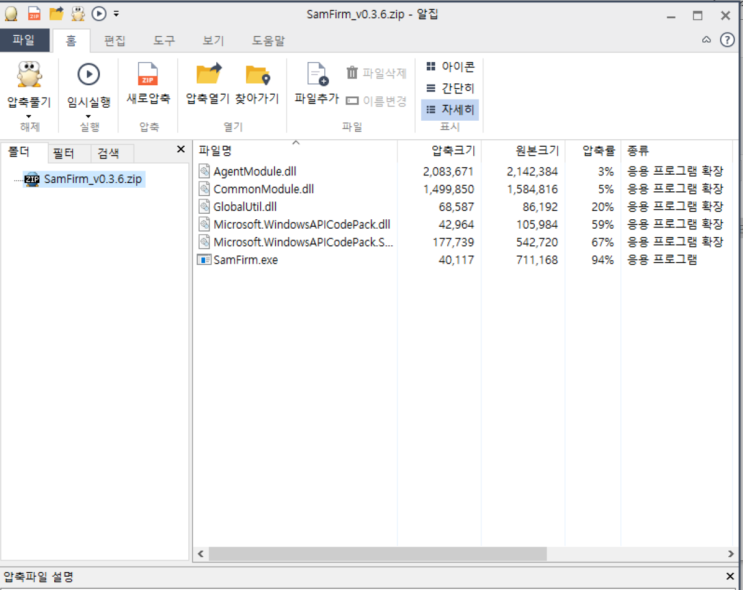
Task: Expand the 임시실행 dropdown arrow
Action: coord(89,116)
